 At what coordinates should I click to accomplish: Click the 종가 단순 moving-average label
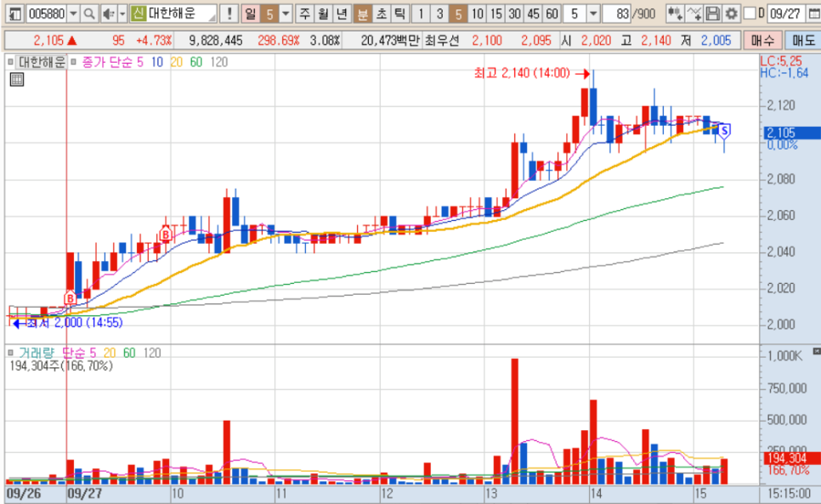(107, 62)
